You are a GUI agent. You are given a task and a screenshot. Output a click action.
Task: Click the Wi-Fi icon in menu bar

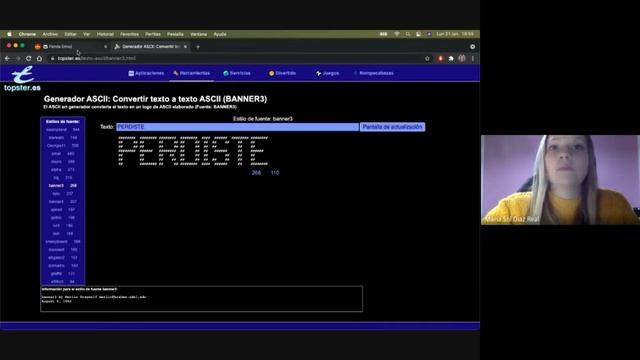(x=397, y=34)
